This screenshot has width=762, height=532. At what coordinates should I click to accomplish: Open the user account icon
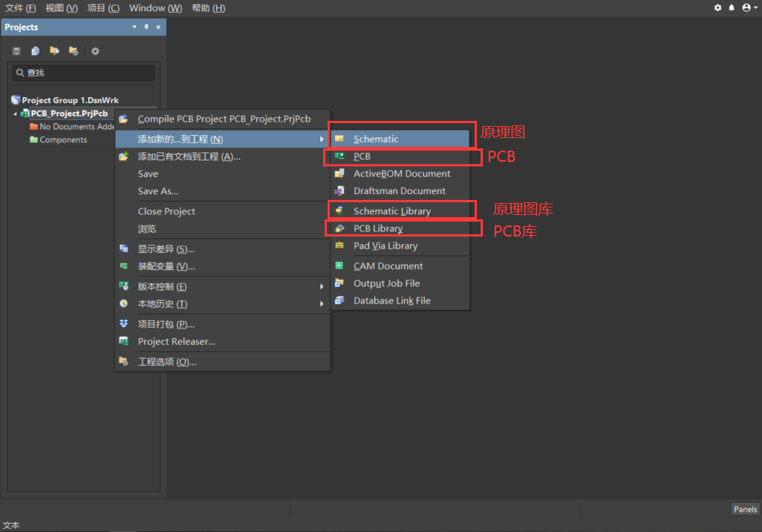point(746,7)
